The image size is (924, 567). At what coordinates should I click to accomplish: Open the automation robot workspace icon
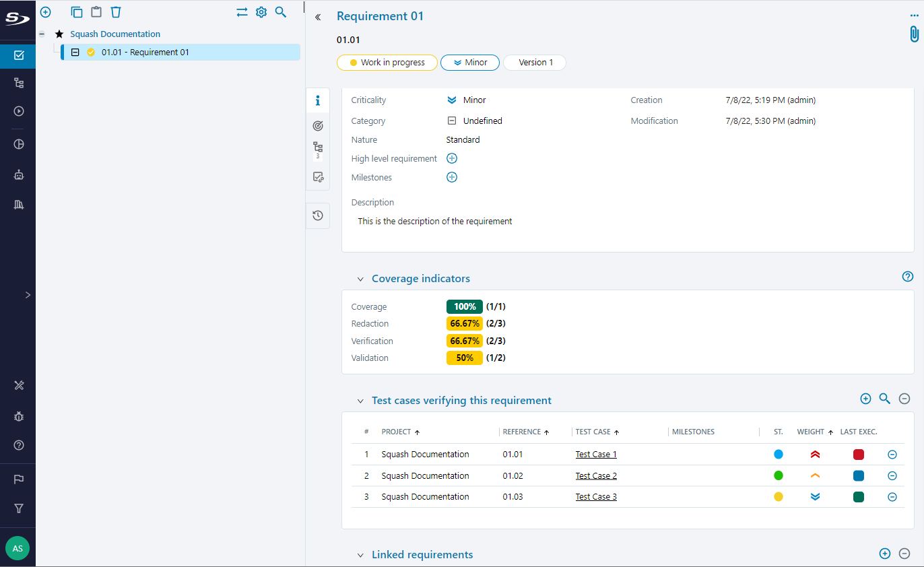pyautogui.click(x=19, y=175)
